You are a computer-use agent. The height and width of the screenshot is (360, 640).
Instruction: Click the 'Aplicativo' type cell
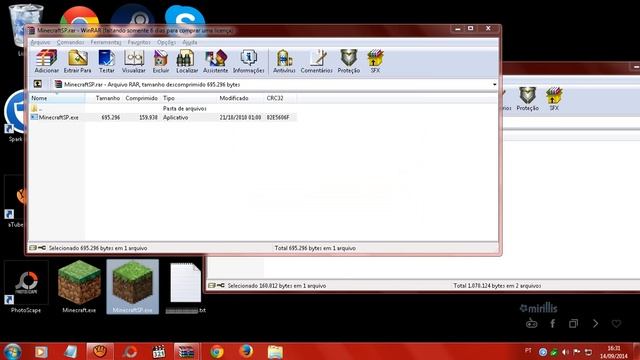(x=176, y=117)
